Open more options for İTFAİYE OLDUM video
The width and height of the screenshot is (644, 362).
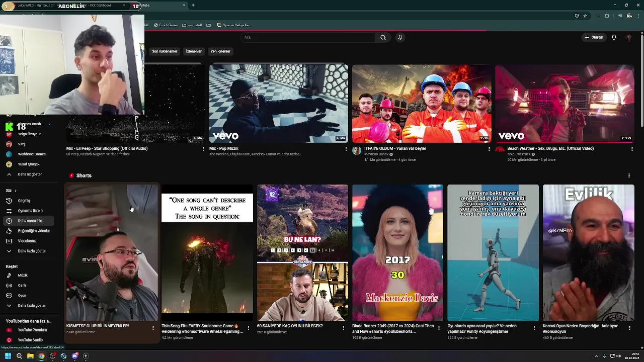(489, 149)
